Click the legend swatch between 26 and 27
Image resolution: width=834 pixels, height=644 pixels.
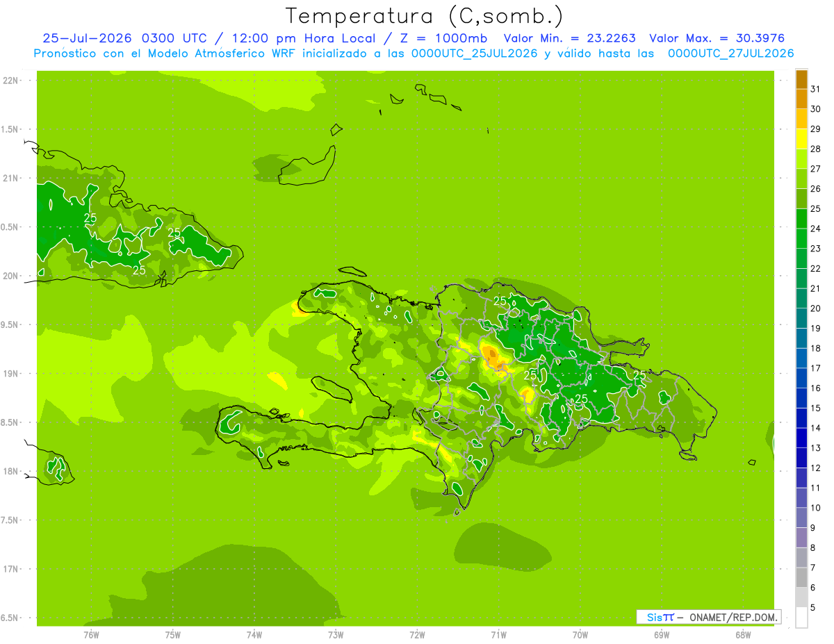(x=801, y=179)
